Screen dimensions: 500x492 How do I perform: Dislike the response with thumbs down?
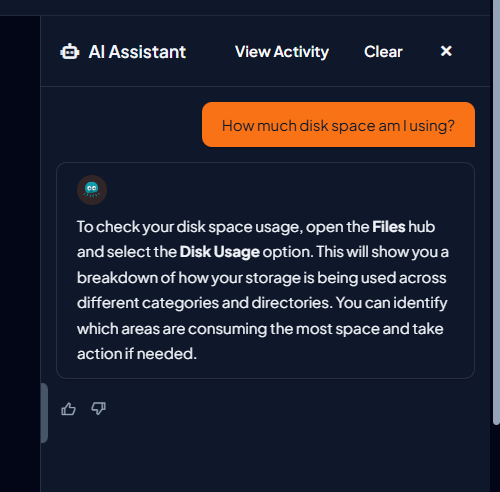(99, 408)
